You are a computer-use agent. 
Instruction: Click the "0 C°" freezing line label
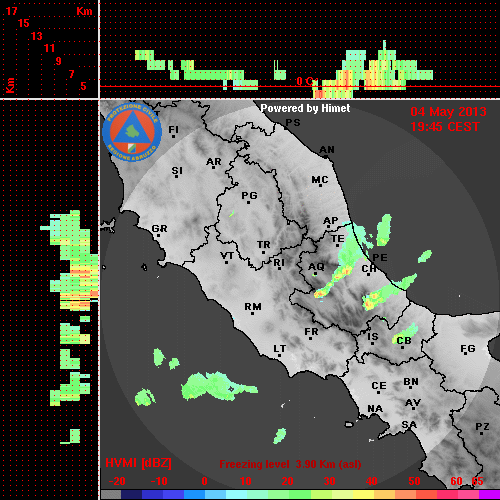tap(306, 81)
